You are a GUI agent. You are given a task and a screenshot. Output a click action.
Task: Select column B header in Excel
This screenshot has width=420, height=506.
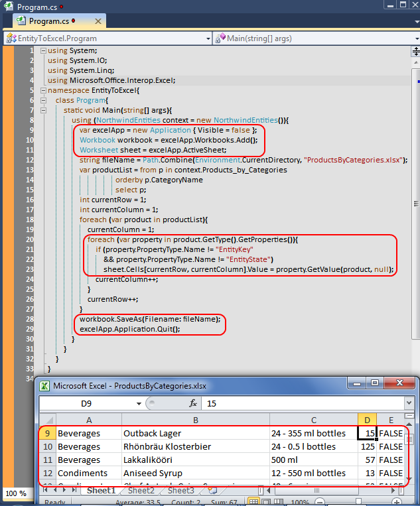point(195,419)
